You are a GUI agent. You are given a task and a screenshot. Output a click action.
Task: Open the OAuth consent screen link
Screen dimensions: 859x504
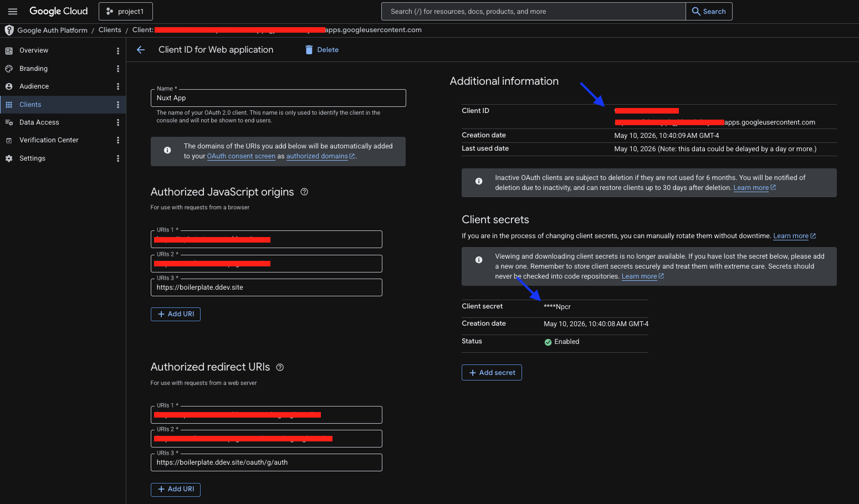coord(241,156)
